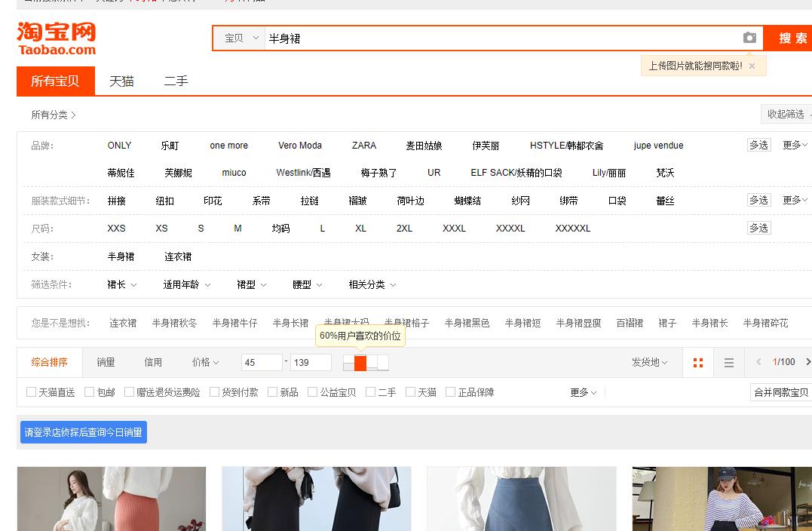Screen dimensions: 812x531
Task: Open the 二手 secondhand tab
Action: pos(175,81)
